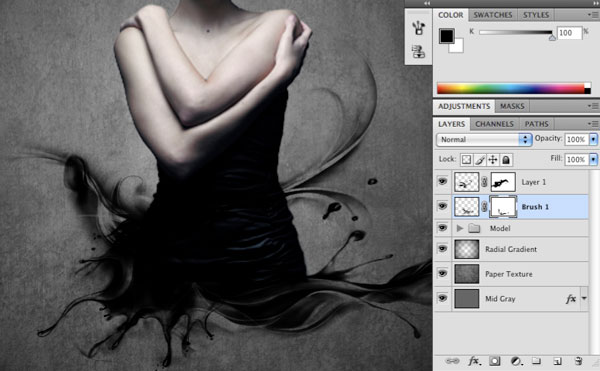The width and height of the screenshot is (600, 371).
Task: Open the fx layer style button at panel bottom
Action: 474,361
